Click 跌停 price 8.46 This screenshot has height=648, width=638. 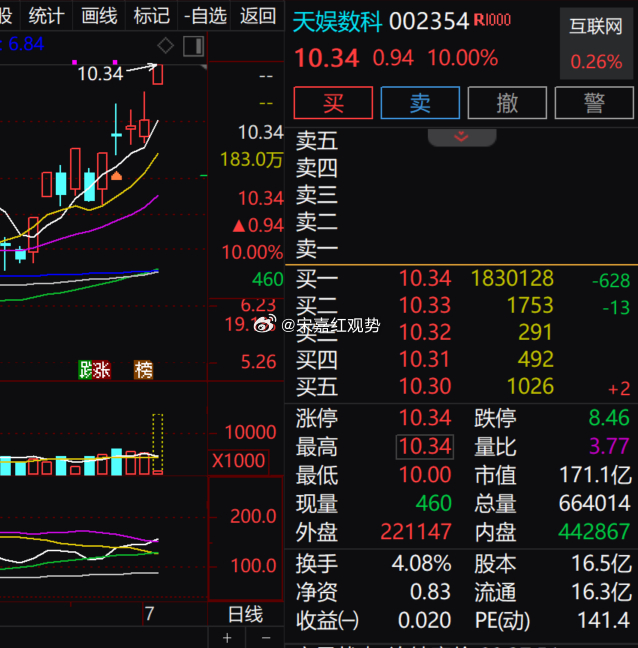[x=609, y=418]
